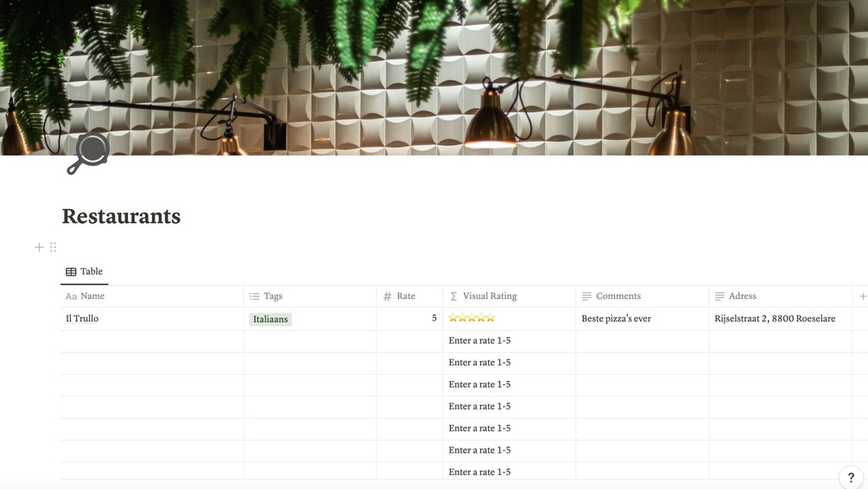Click the sigma icon on Visual Rating

point(453,296)
